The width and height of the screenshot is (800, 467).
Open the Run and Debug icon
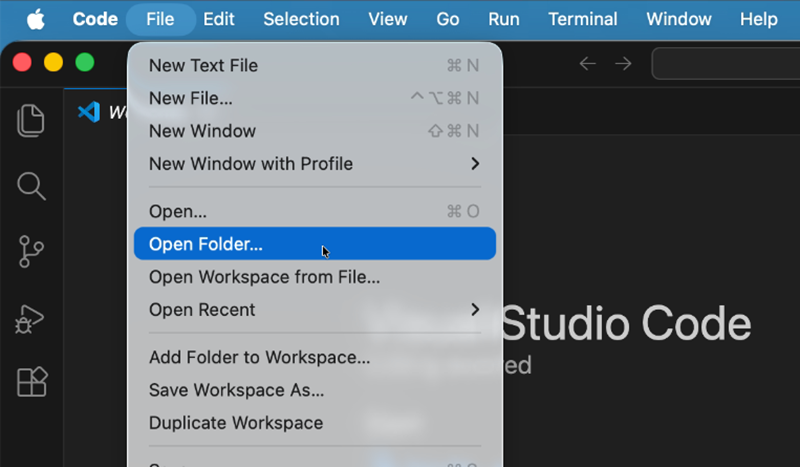click(x=32, y=318)
